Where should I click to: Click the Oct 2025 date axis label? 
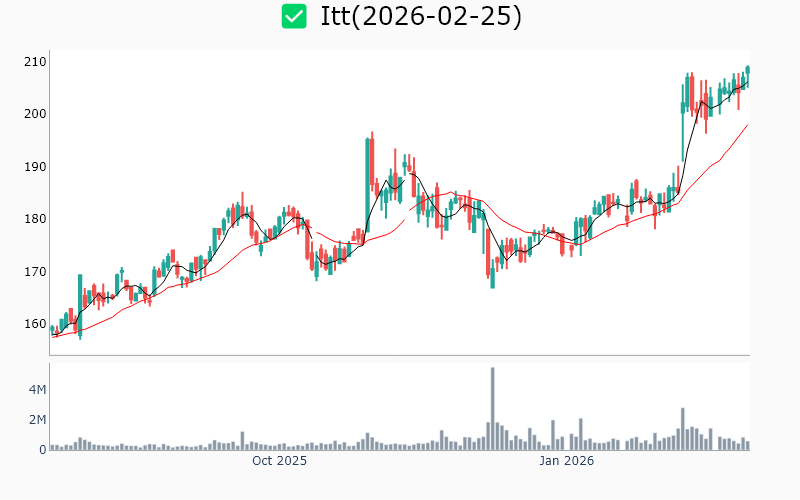click(279, 461)
